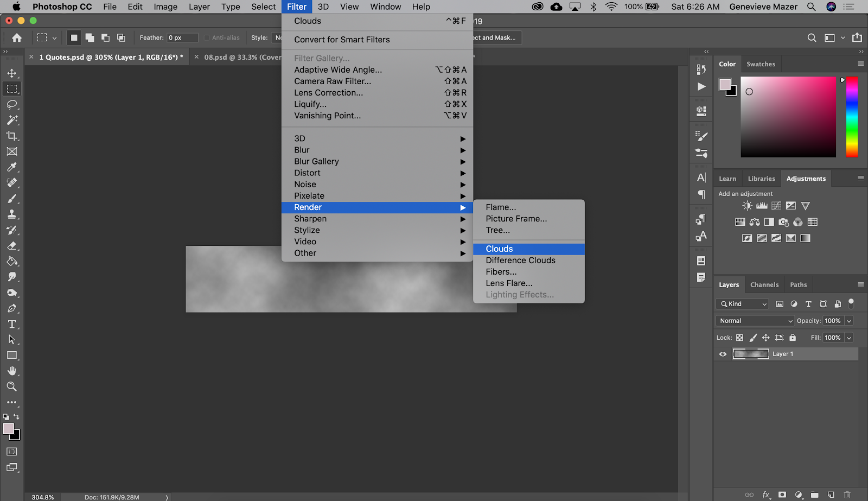Open the Normal blend mode dropdown
Viewport: 868px width, 501px height.
point(755,321)
